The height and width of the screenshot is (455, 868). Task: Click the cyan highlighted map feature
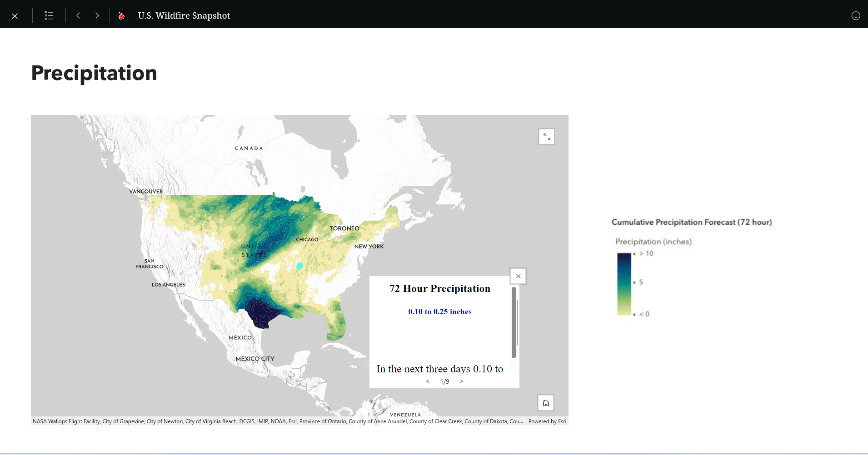click(299, 266)
